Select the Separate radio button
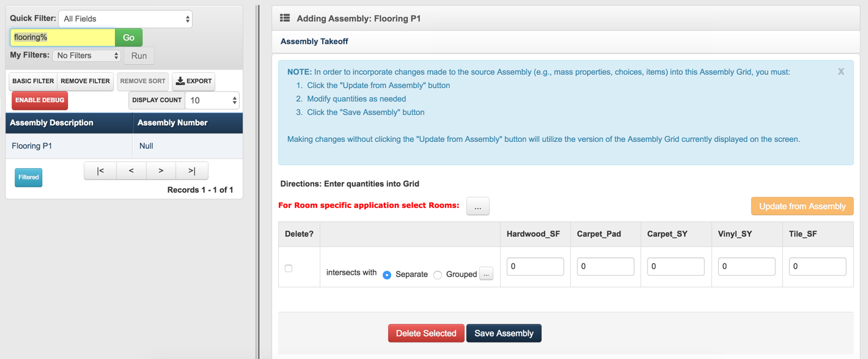Image resolution: width=868 pixels, height=359 pixels. pyautogui.click(x=386, y=275)
